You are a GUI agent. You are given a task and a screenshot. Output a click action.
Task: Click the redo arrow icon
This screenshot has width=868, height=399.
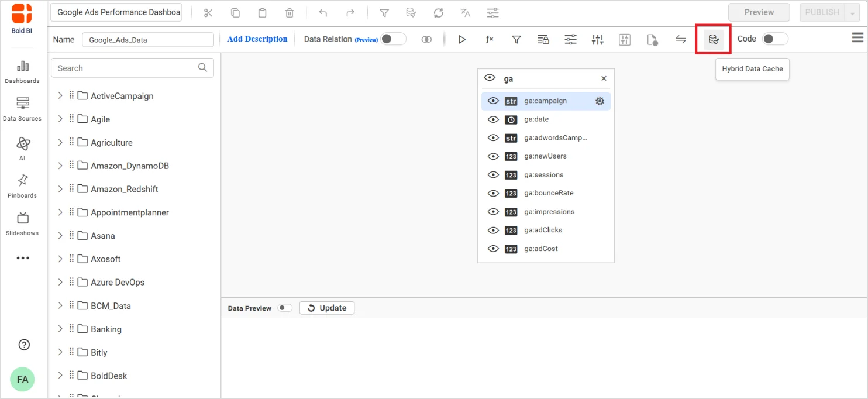coord(350,12)
